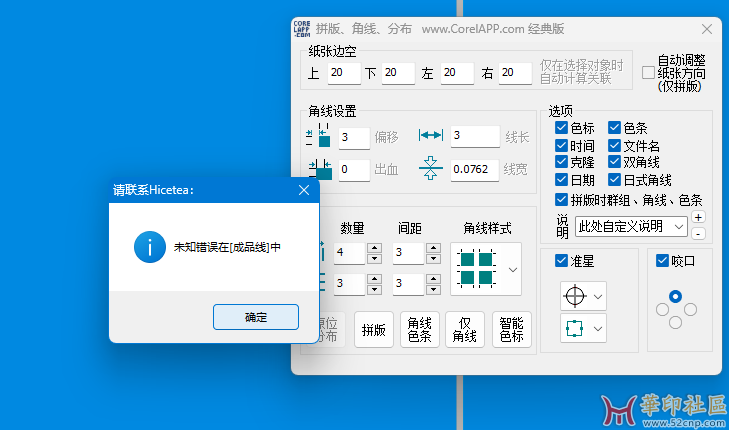The width and height of the screenshot is (729, 430).
Task: Click the blue info icon in the dialog
Action: point(149,246)
